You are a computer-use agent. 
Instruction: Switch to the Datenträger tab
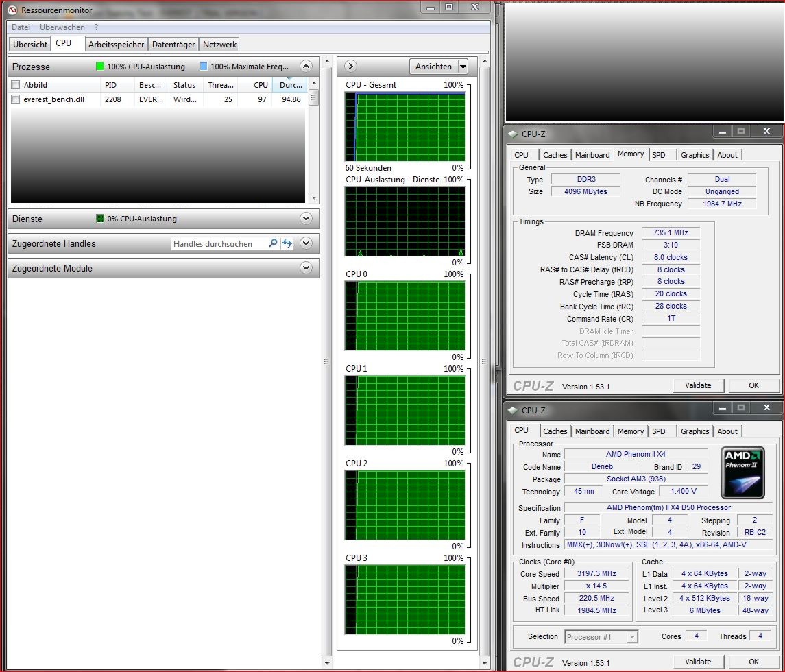[x=173, y=44]
